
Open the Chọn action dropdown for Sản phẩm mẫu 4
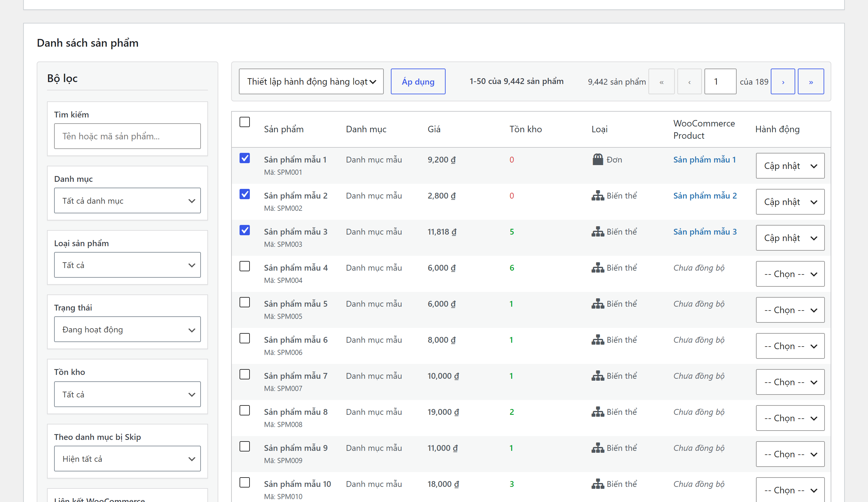pos(790,274)
